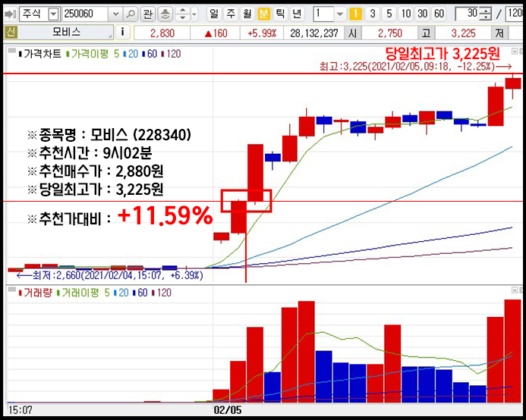Click the price moving average 60 legend

(150, 54)
